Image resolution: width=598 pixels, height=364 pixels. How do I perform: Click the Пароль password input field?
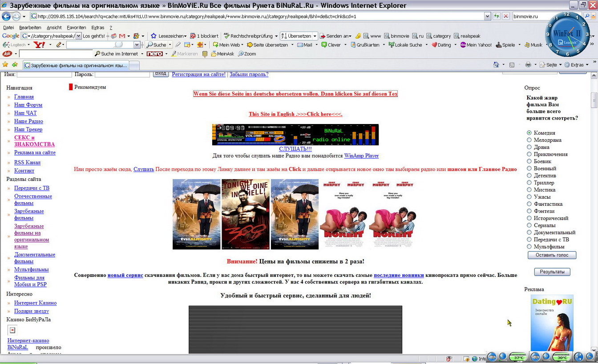point(122,74)
